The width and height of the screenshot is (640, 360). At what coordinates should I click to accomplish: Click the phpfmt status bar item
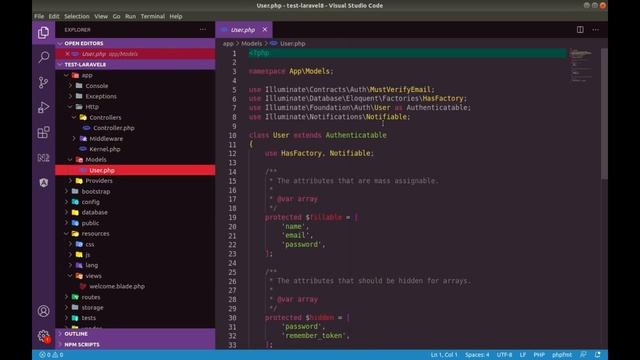coord(562,355)
